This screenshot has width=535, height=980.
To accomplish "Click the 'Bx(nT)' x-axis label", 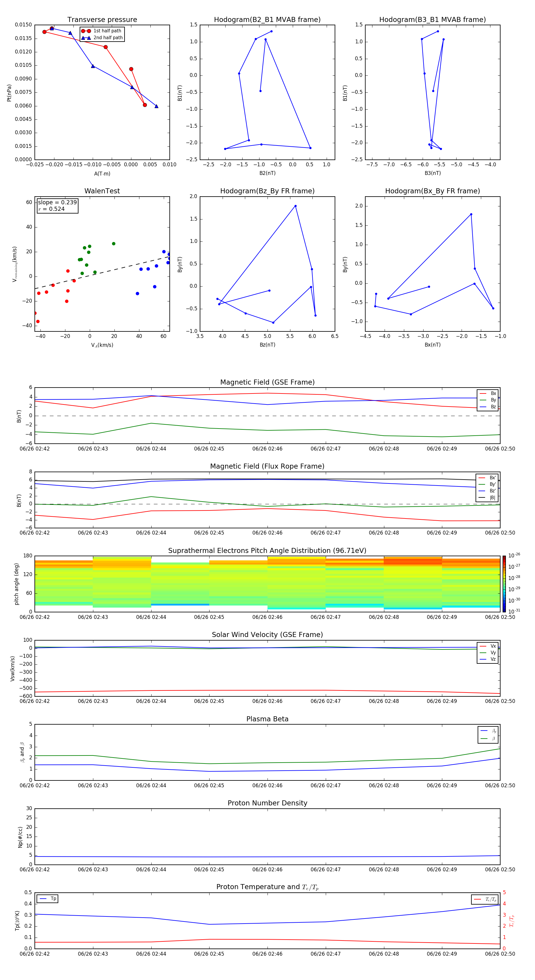I will pyautogui.click(x=432, y=345).
